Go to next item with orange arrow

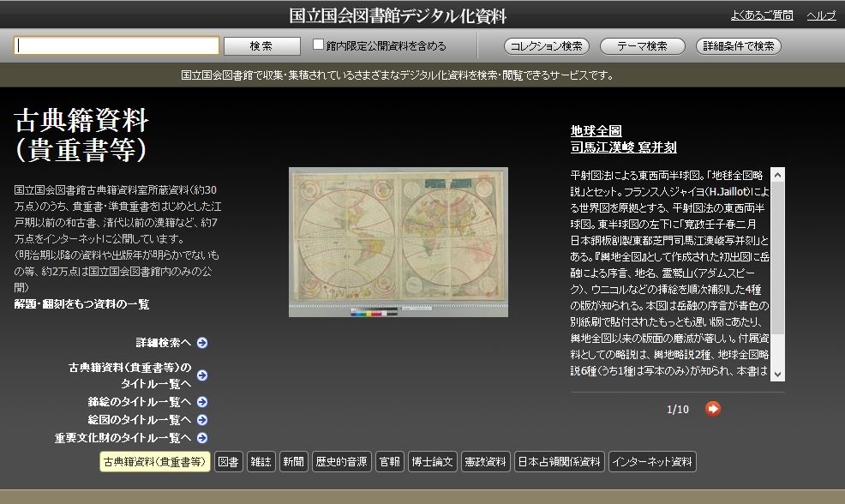coord(712,409)
